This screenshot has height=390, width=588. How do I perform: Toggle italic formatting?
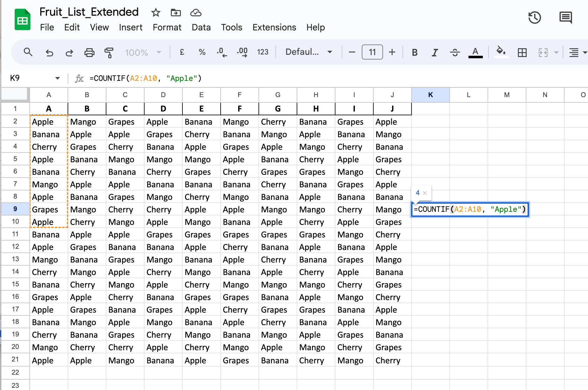[x=435, y=52]
